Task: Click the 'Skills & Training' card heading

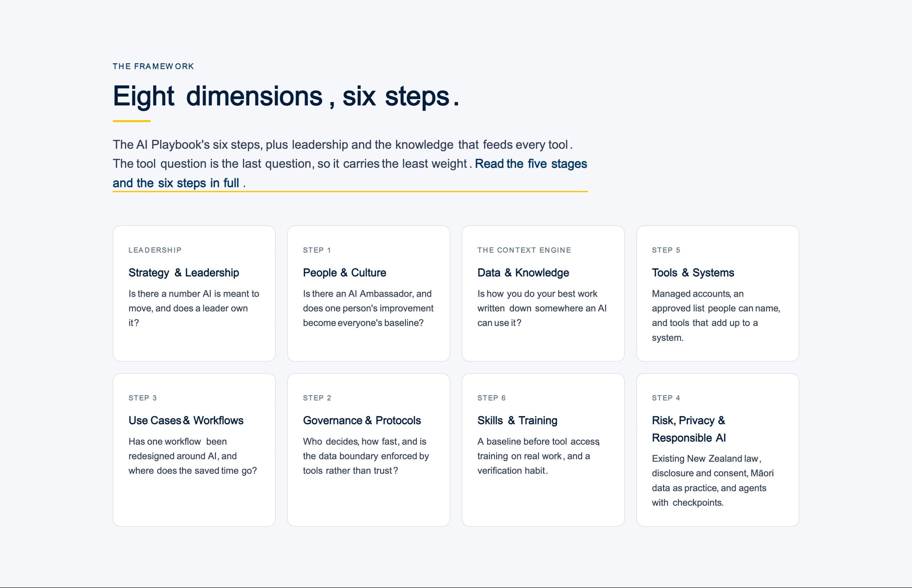Action: tap(517, 420)
